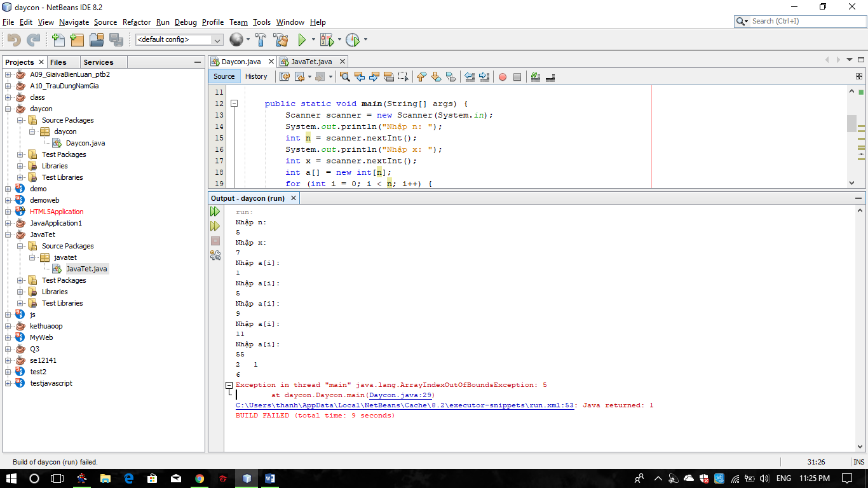Screen dimensions: 868x488
Task: Click the Save All toolbar icon
Action: [x=116, y=40]
